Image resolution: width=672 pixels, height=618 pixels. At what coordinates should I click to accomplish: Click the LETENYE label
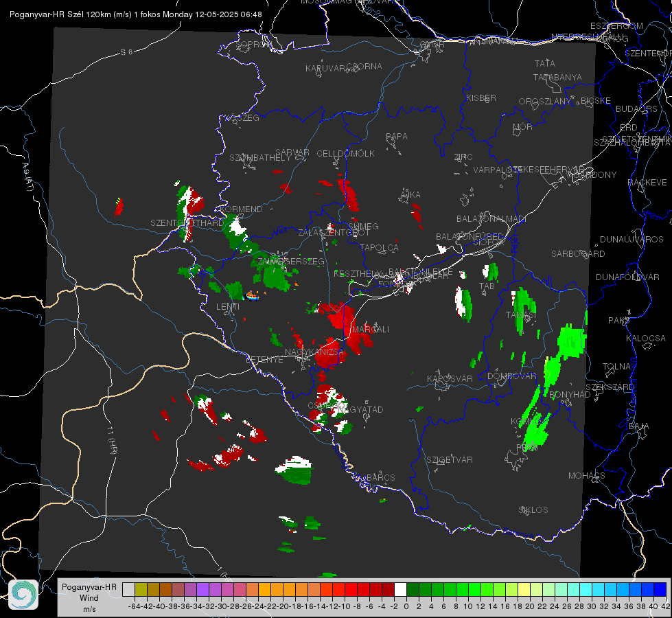(264, 360)
